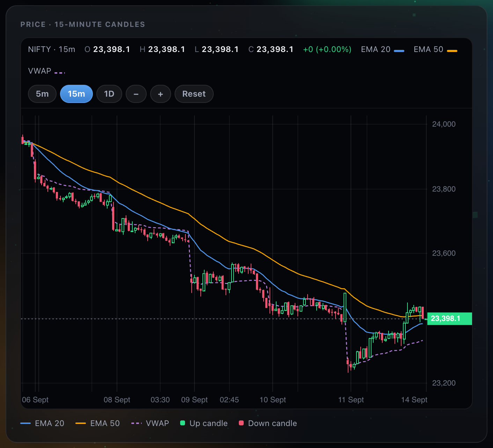Screen dimensions: 493x448
Task: Click the NIFTY · 15m symbol label
Action: pyautogui.click(x=52, y=50)
